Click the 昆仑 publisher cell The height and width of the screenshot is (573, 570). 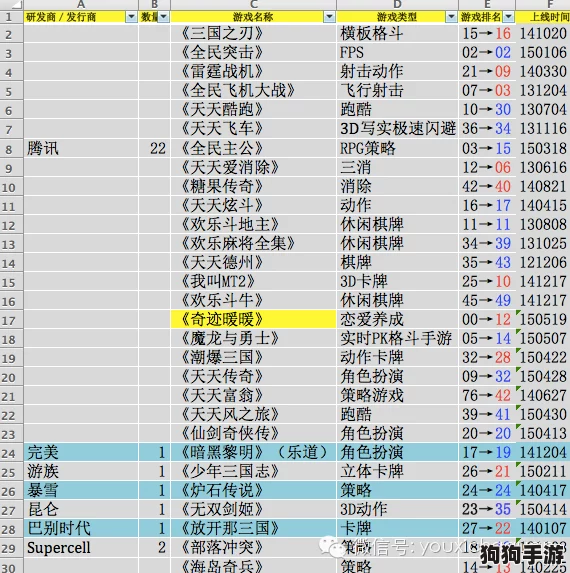coord(81,510)
